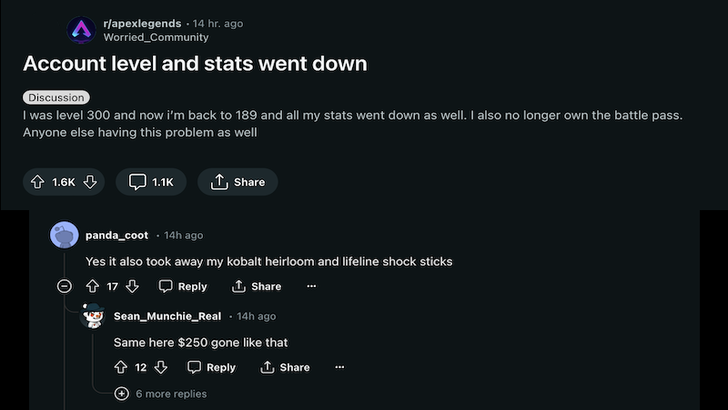The image size is (728, 410).
Task: Reply to panda_coot's comment
Action: point(183,286)
